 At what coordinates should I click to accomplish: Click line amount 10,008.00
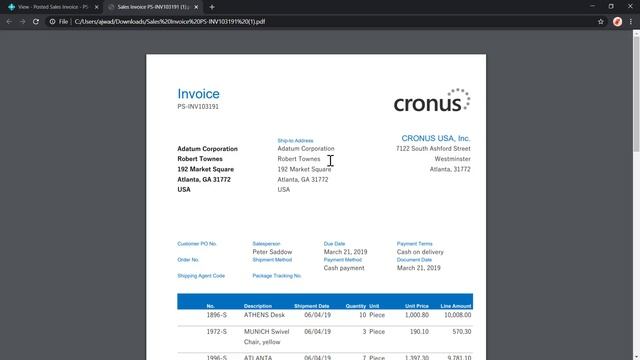point(458,315)
